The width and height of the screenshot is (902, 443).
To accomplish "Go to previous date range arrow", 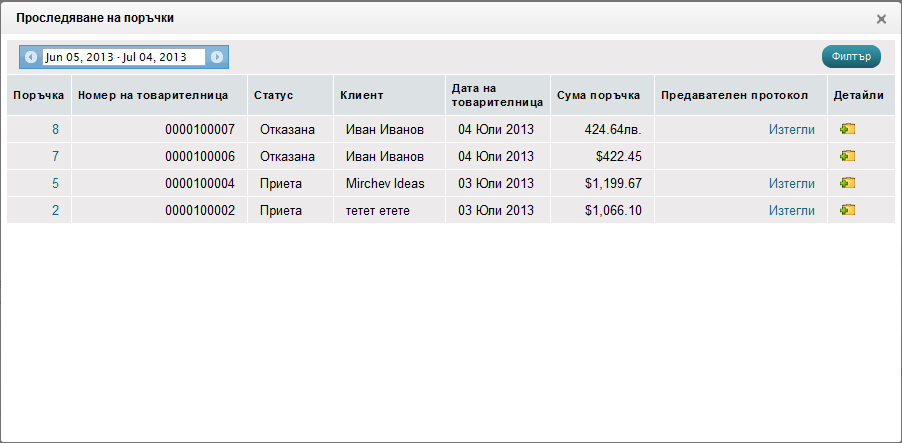I will (x=31, y=57).
